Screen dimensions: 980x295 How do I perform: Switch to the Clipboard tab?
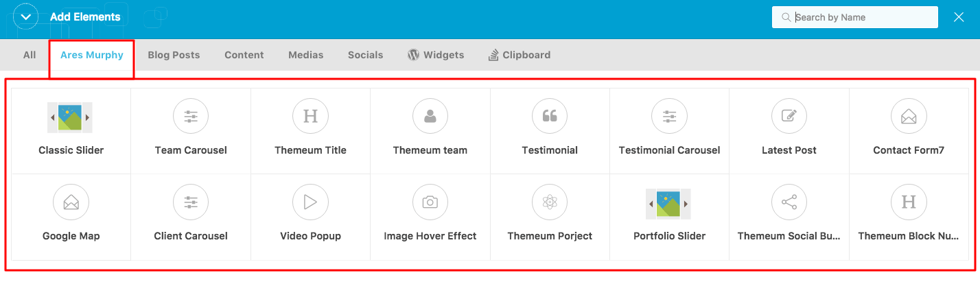[519, 55]
